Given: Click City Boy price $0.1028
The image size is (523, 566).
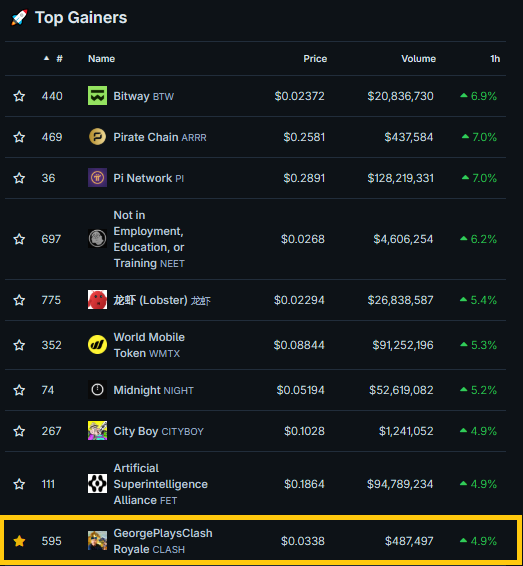Looking at the screenshot, I should tap(304, 431).
